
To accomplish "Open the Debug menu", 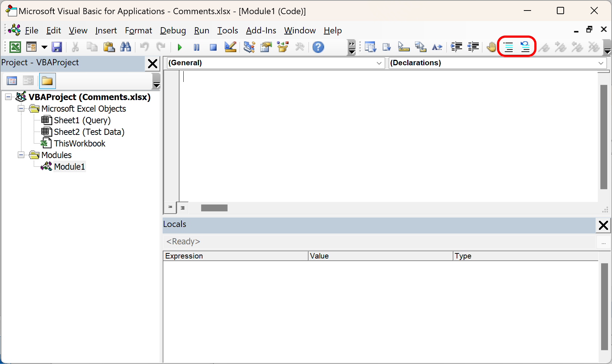I will tap(173, 30).
